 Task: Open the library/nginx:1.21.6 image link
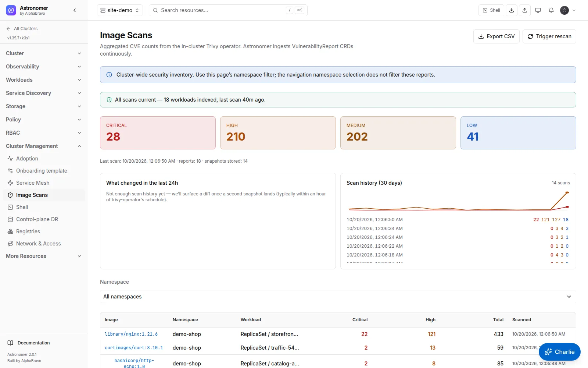pyautogui.click(x=131, y=334)
